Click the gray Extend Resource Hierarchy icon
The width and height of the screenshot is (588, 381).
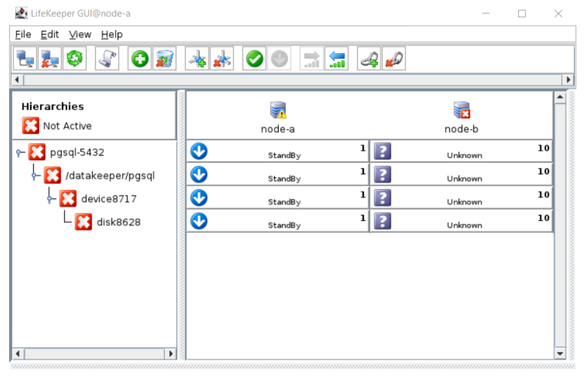[312, 59]
